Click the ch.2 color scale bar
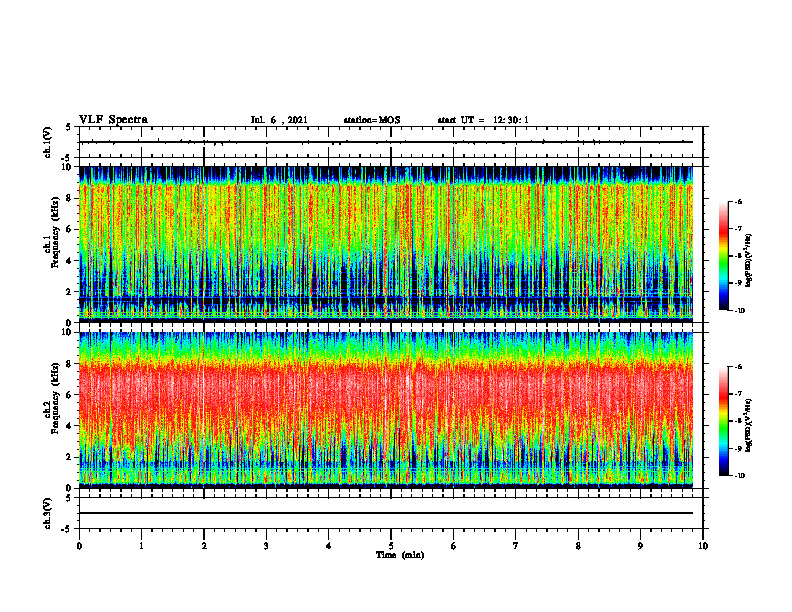 click(x=723, y=421)
